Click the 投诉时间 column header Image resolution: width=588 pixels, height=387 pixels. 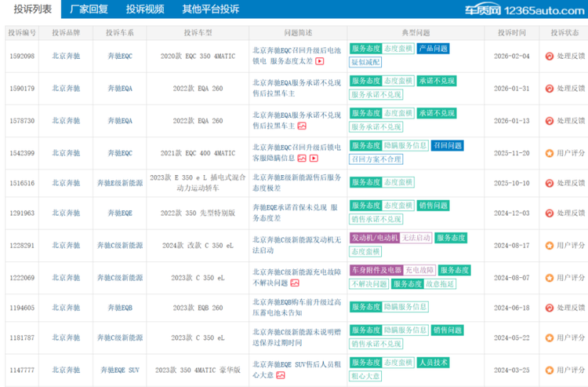tap(511, 33)
